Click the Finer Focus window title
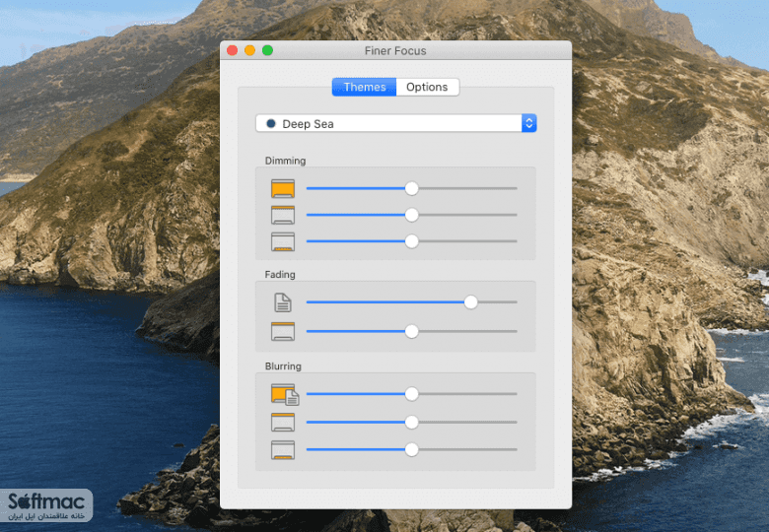The image size is (769, 532). click(395, 51)
